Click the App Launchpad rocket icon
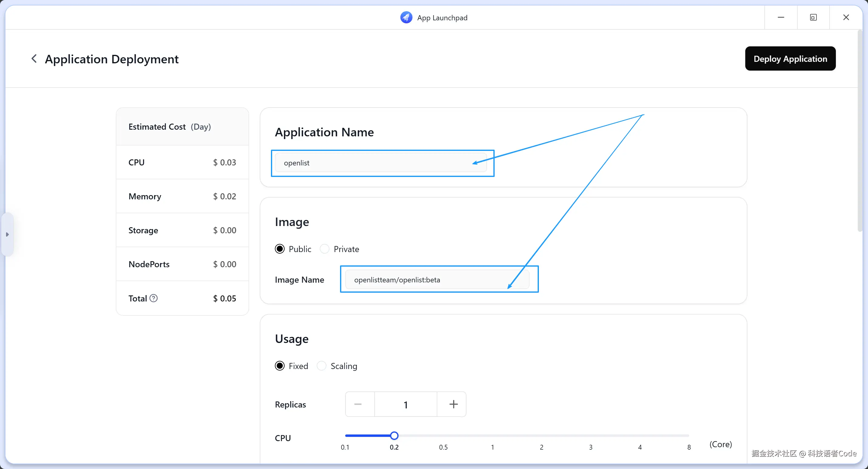The height and width of the screenshot is (469, 868). [406, 18]
